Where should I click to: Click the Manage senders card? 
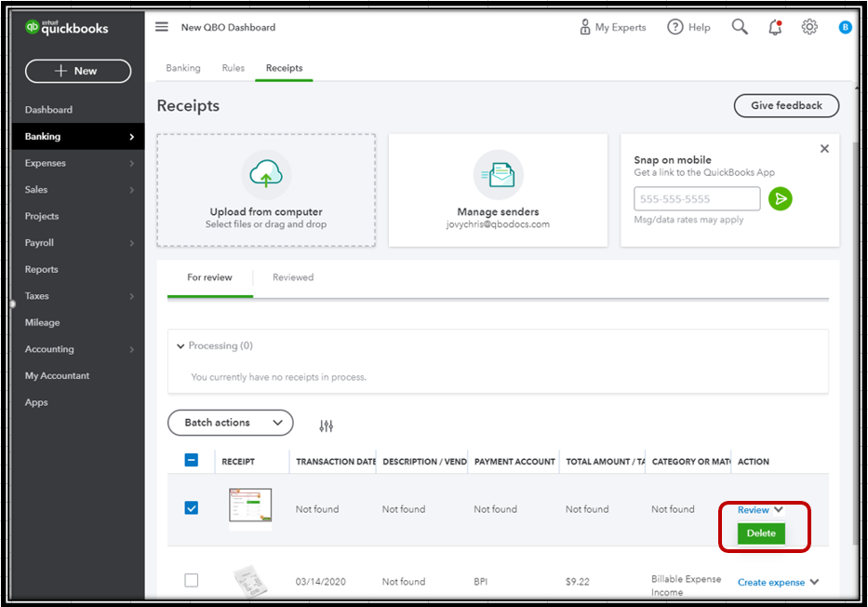coord(499,190)
